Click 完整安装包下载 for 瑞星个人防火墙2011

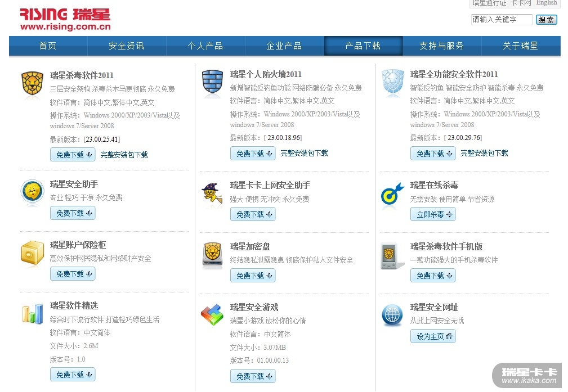305,153
